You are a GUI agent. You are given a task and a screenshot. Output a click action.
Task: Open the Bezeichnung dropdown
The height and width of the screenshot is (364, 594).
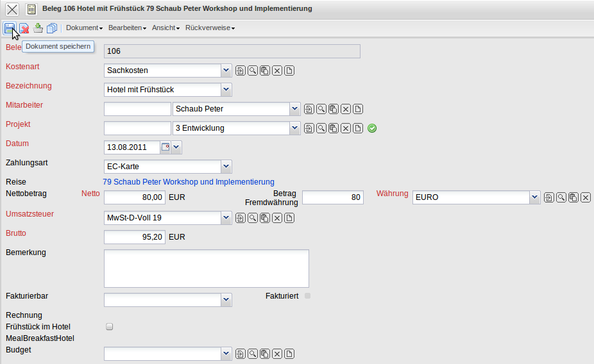coord(226,90)
